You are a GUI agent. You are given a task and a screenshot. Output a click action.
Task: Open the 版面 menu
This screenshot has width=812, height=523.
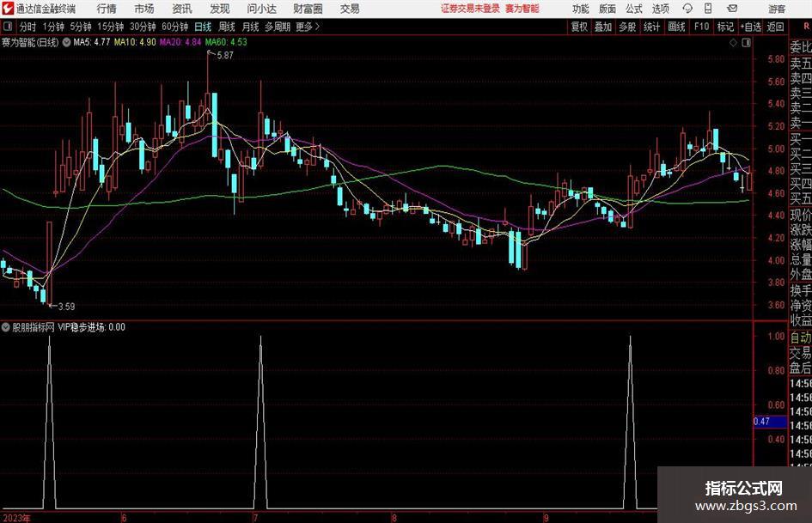(x=607, y=9)
